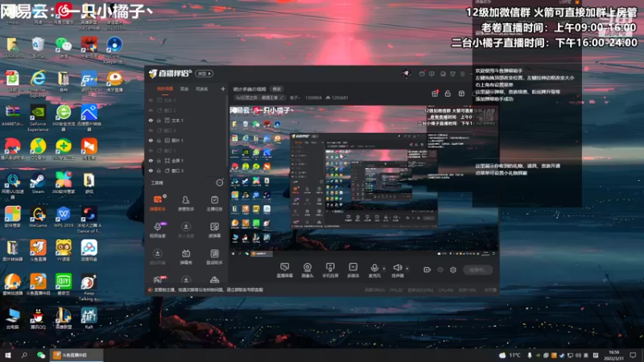Click the 修改 button beside the stream title

(277, 88)
